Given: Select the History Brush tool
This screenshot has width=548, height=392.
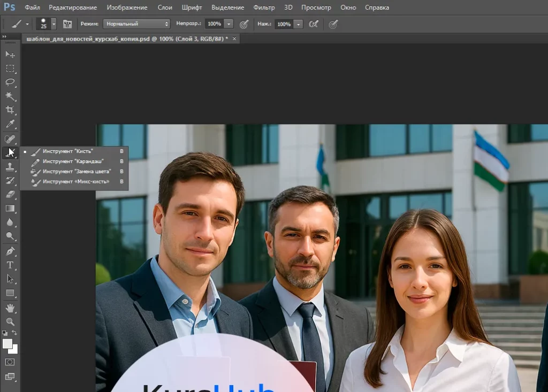Looking at the screenshot, I should coord(10,181).
